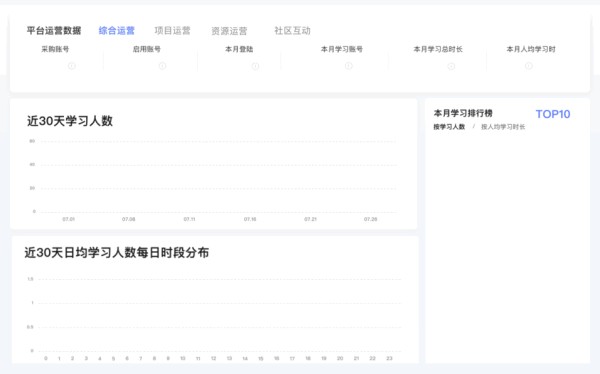Open the 社区互动 tab
This screenshot has height=374, width=600.
coord(292,31)
